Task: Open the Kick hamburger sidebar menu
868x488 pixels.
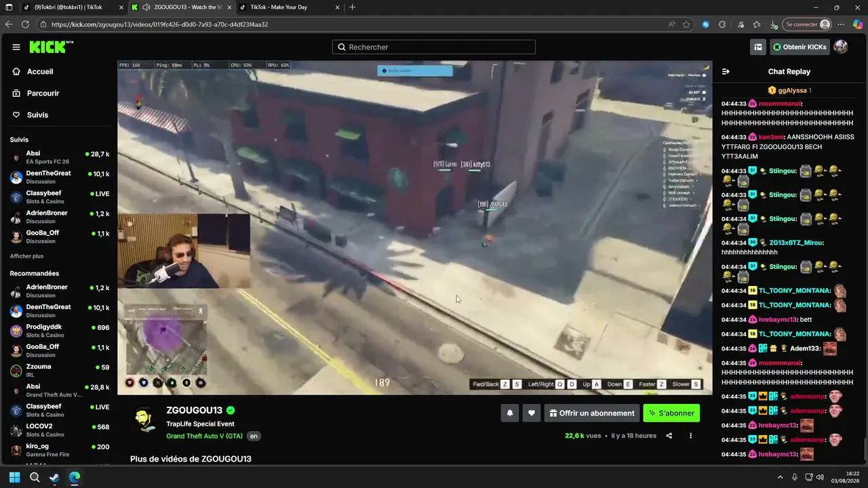Action: [16, 47]
